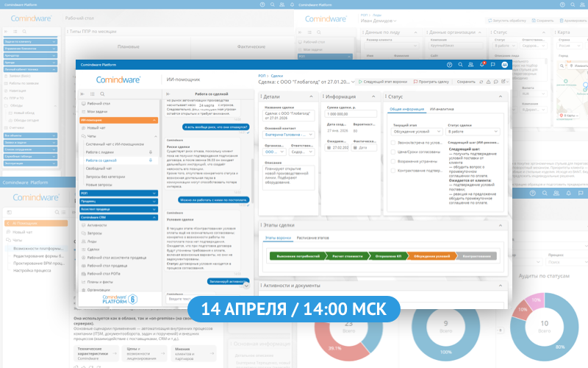The image size is (588, 368).
Task: Click the microphone icon beside Работа с лидами
Action: [x=151, y=152]
